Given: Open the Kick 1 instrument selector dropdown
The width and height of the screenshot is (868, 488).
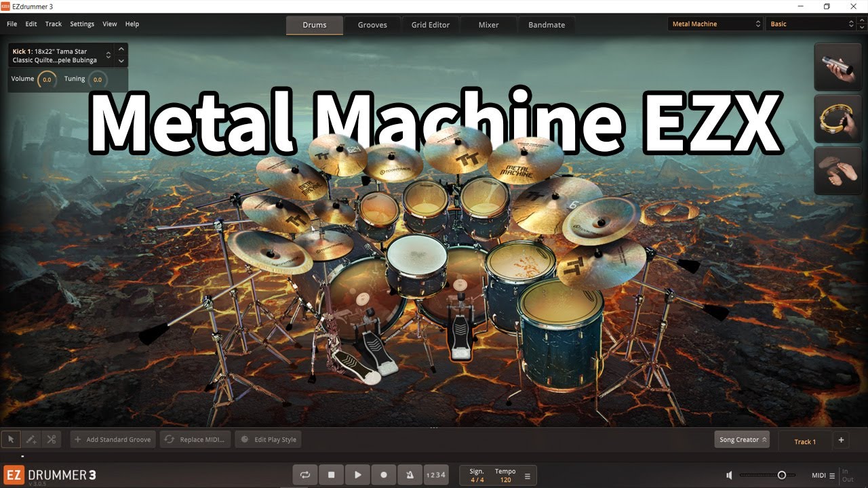Looking at the screenshot, I should 61,56.
